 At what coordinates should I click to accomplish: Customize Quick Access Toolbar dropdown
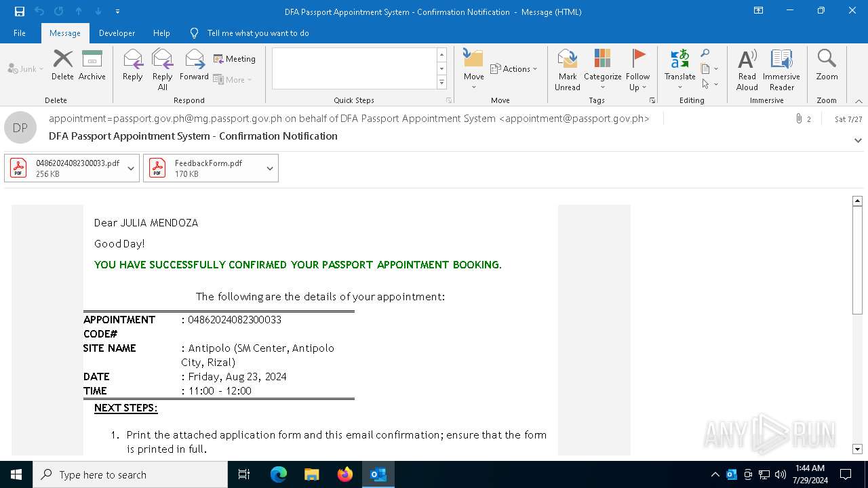(118, 12)
